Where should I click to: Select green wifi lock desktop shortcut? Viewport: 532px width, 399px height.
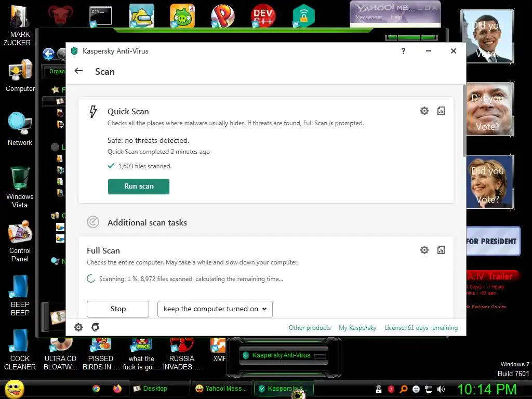point(303,16)
